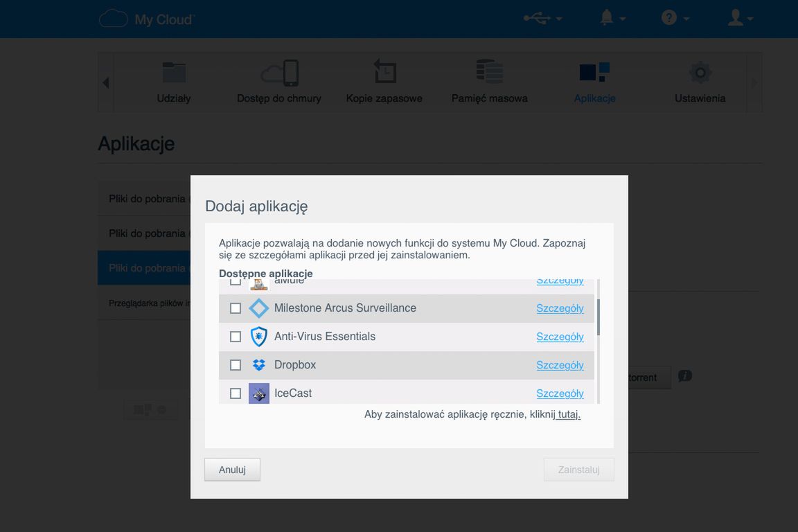
Task: Check the Dropbox app checkbox
Action: (x=235, y=365)
